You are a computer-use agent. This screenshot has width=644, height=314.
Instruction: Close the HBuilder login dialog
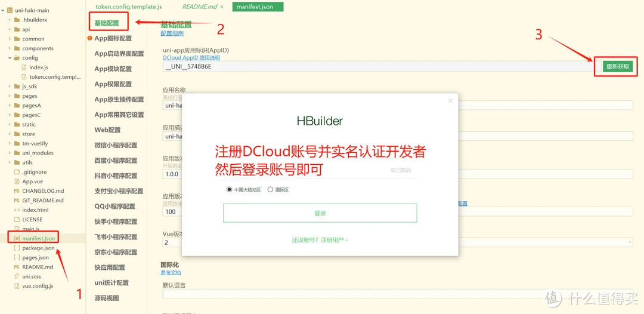pos(450,101)
